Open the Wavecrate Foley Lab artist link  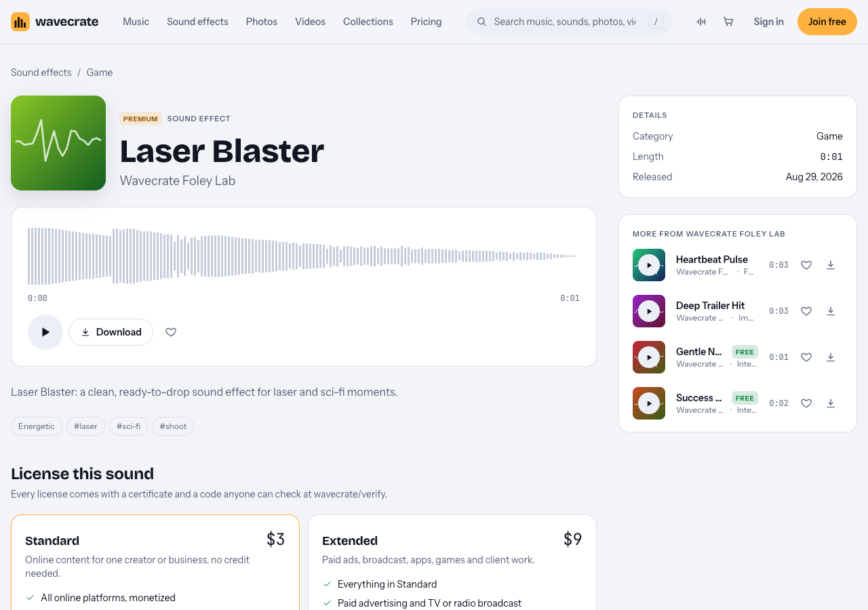(178, 180)
